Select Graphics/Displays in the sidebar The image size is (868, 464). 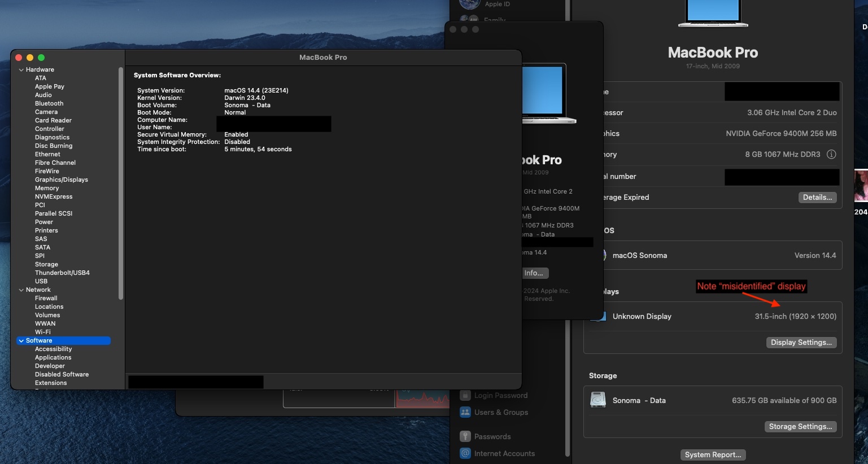pos(62,180)
